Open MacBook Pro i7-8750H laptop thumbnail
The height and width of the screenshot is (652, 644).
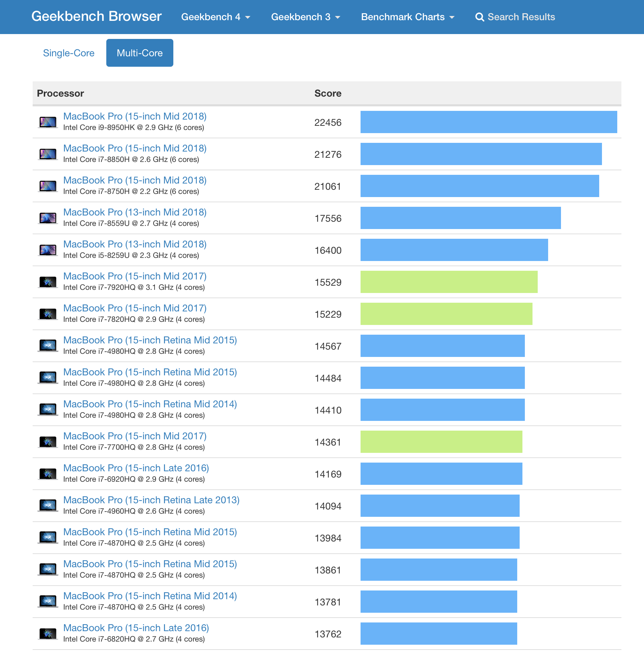click(x=48, y=186)
